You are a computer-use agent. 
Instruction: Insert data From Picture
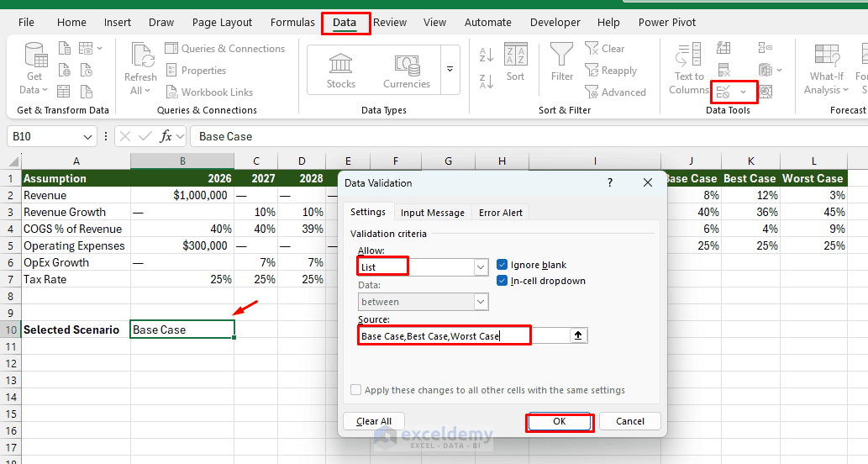point(86,48)
